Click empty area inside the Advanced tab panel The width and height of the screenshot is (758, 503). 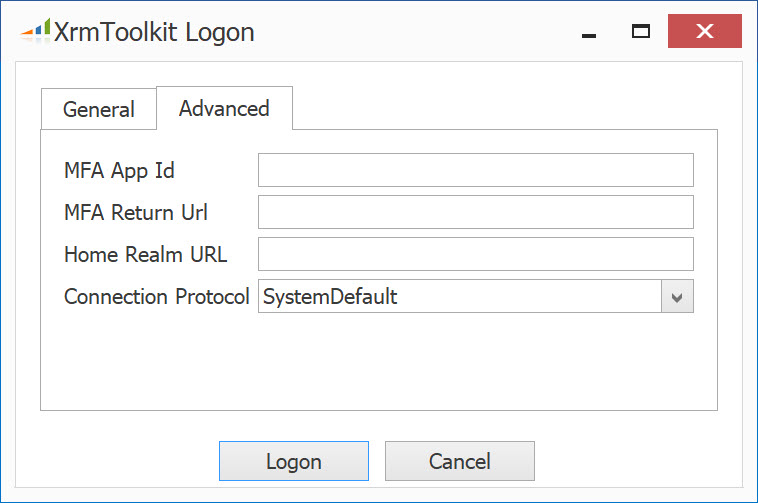click(379, 362)
